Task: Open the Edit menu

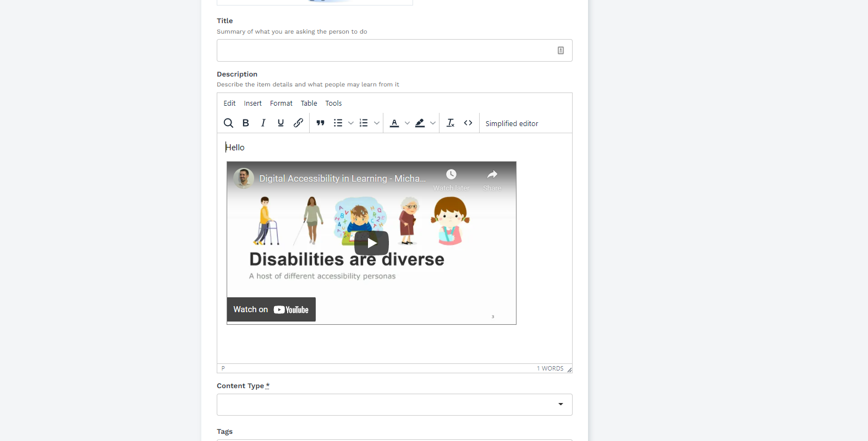Action: click(x=229, y=103)
